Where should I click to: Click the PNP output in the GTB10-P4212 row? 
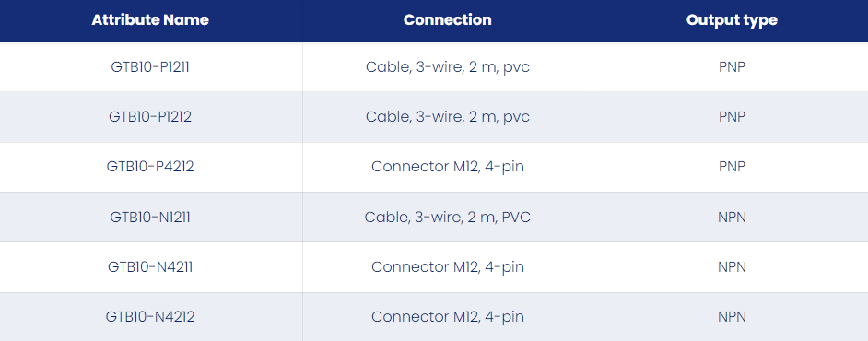(732, 166)
